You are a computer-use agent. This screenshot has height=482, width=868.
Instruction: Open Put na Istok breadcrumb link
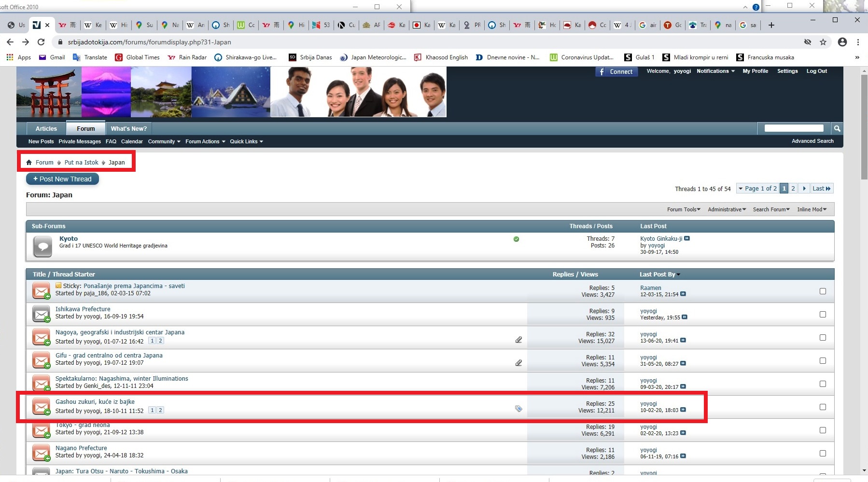(x=81, y=163)
